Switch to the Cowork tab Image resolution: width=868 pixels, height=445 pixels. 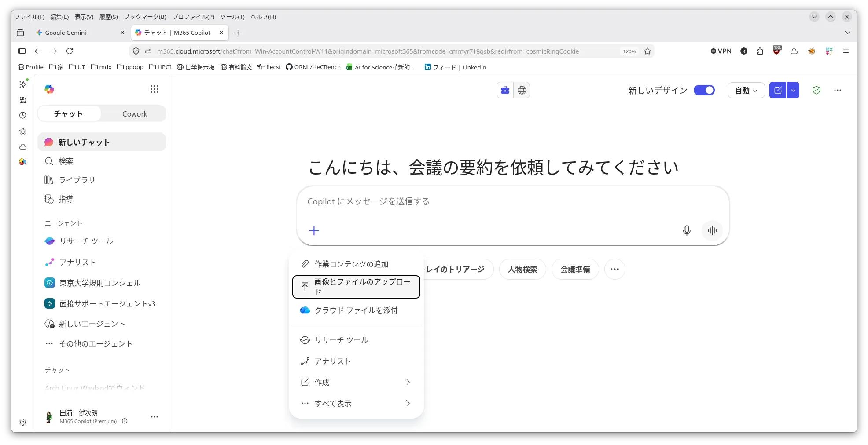tap(134, 114)
